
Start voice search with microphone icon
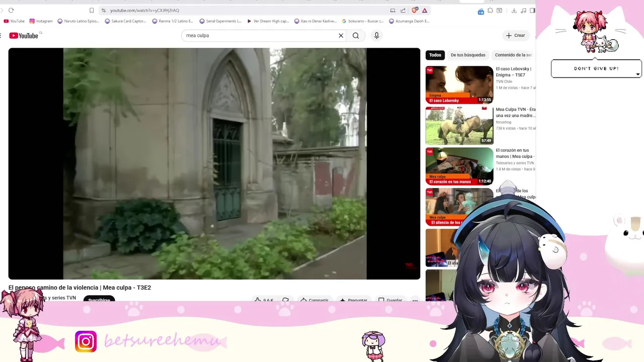tap(376, 36)
